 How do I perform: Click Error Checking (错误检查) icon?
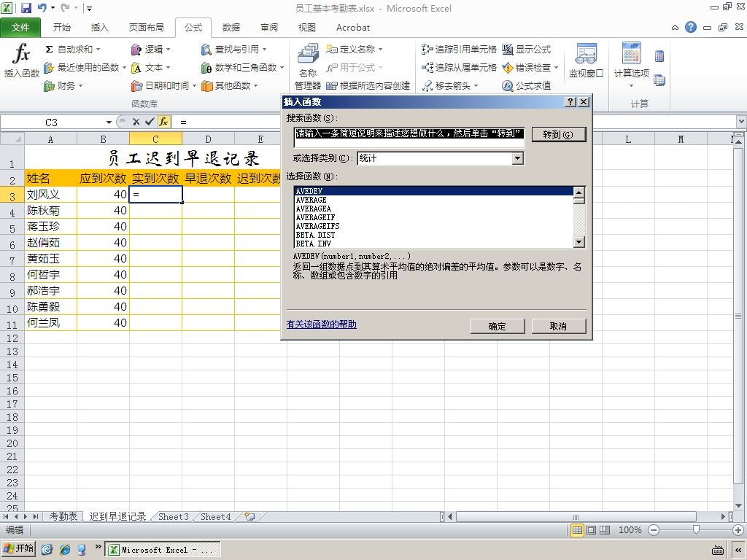508,68
